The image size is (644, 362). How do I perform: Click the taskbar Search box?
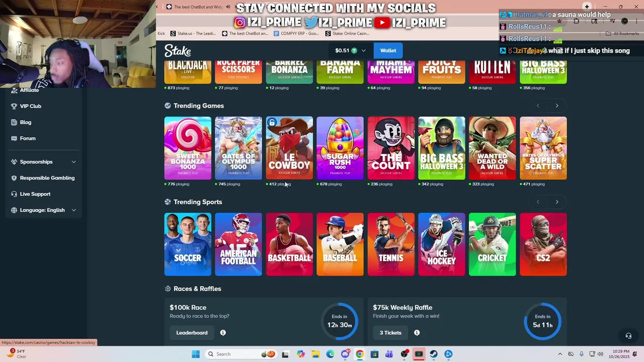pos(242,354)
